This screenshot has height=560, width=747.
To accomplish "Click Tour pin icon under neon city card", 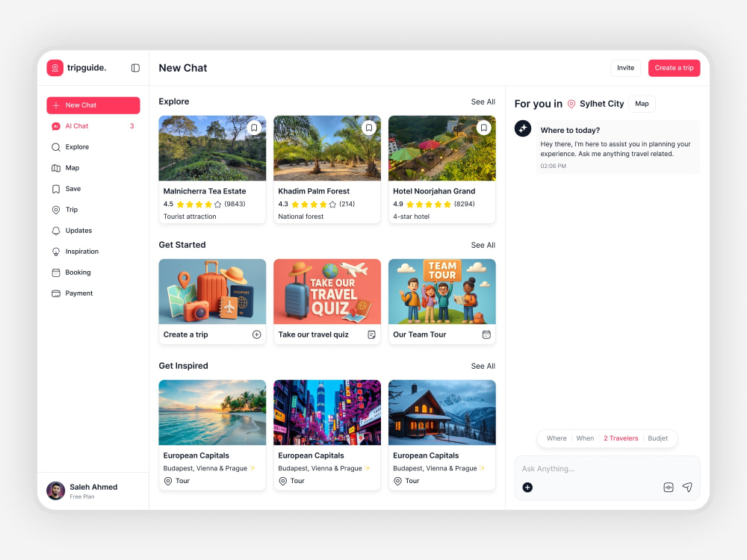I will pyautogui.click(x=282, y=481).
